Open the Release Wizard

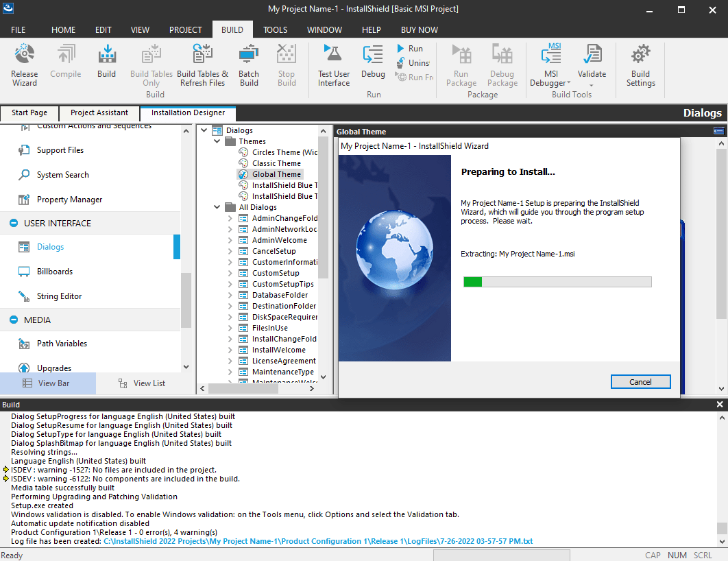[x=25, y=65]
